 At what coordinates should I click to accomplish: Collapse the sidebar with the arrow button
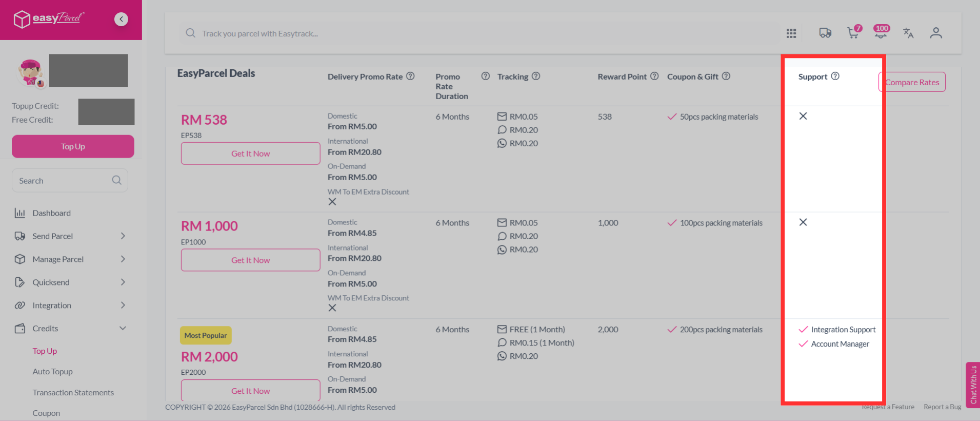coord(121,20)
